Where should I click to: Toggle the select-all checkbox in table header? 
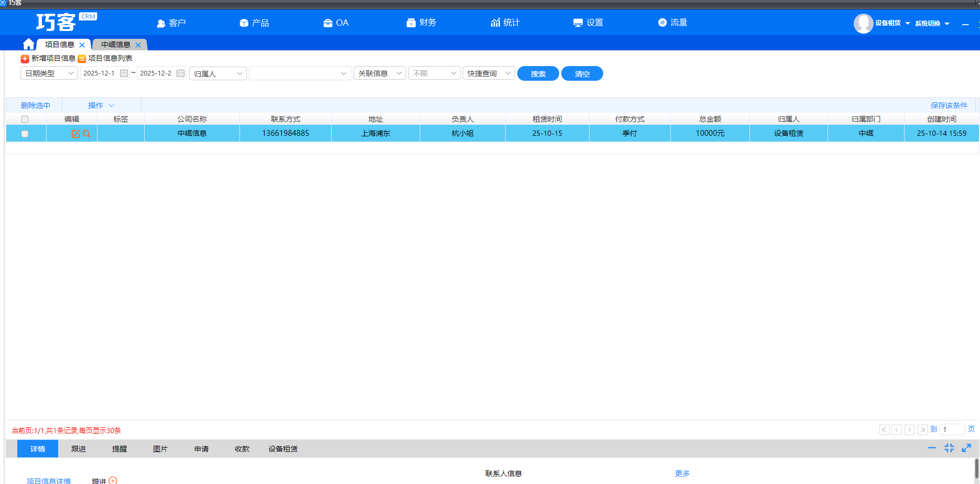(25, 120)
